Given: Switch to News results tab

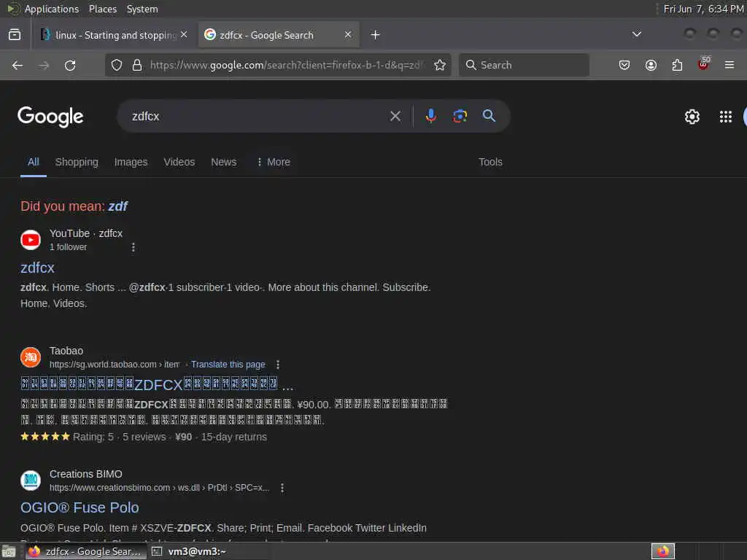Looking at the screenshot, I should pos(224,162).
